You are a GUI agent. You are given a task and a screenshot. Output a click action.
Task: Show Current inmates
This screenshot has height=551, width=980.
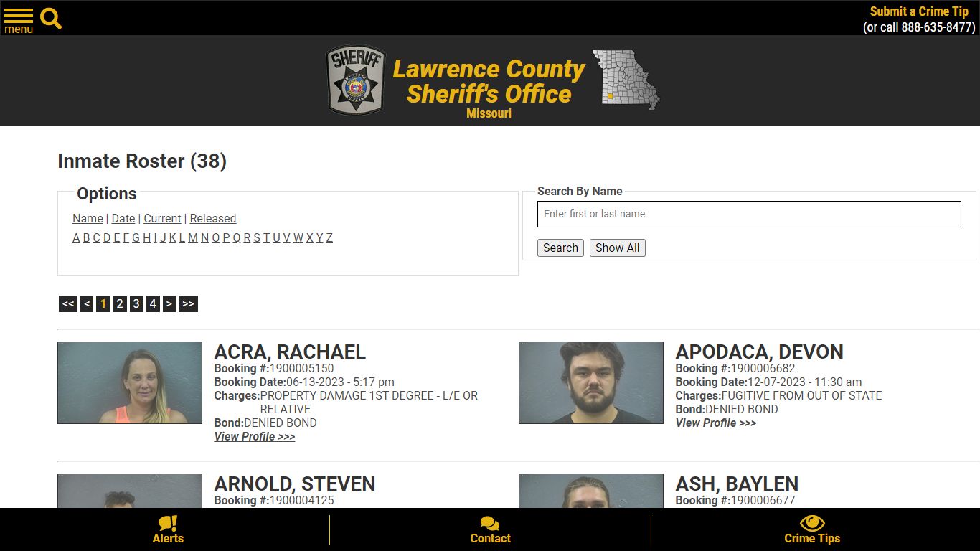pos(162,218)
